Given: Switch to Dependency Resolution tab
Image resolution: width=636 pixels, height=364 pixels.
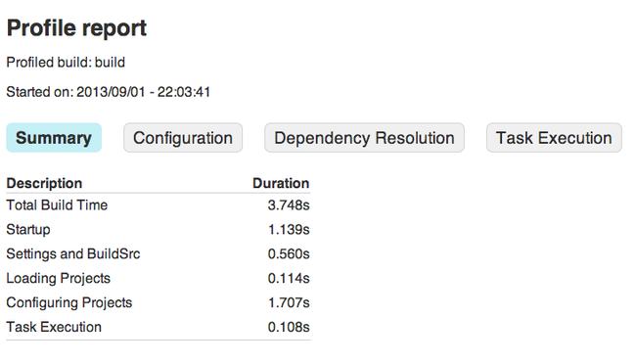Looking at the screenshot, I should (x=364, y=138).
